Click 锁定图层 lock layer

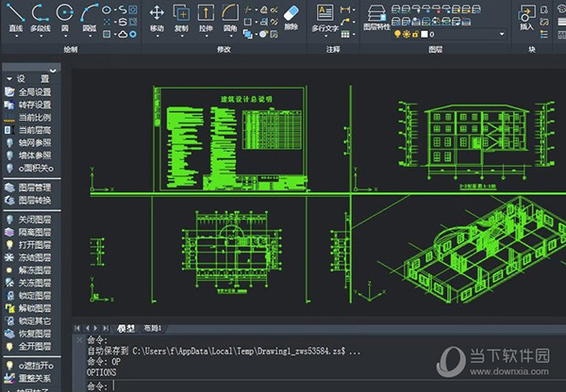28,295
